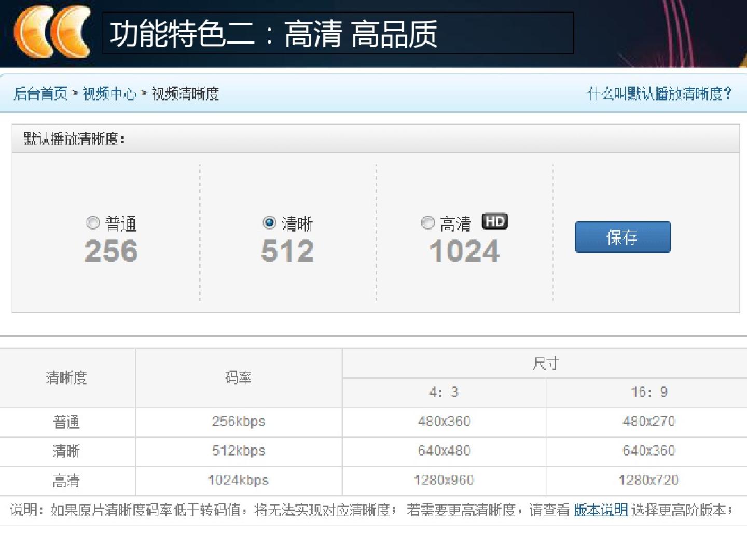This screenshot has height=560, width=747.
Task: Click the orange CC logo icon
Action: click(x=52, y=32)
